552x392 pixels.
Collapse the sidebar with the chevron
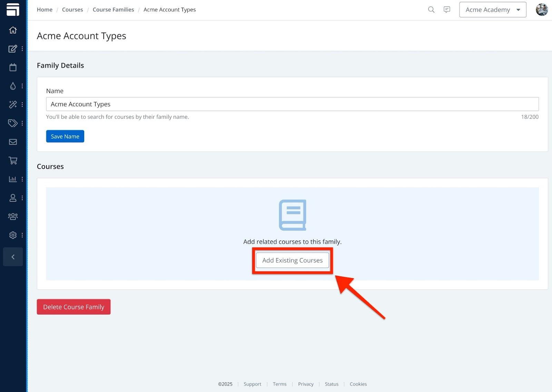(13, 257)
